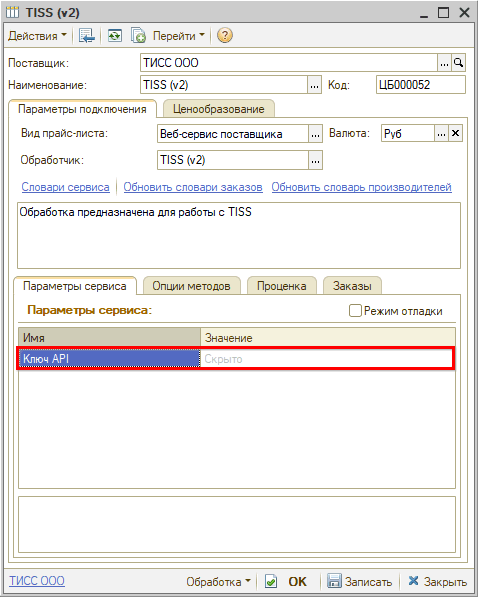
Task: Open ТИСС ООО link in the bottom bar
Action: pos(37,581)
